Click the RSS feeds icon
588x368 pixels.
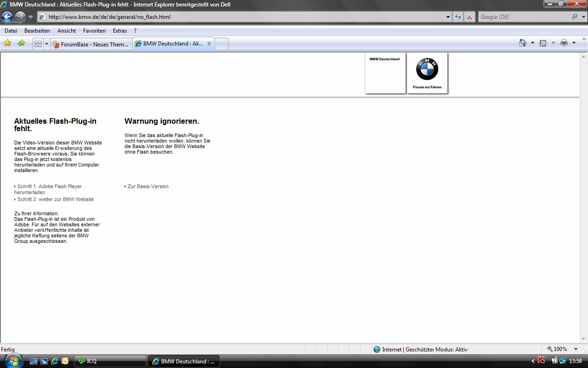[x=543, y=43]
